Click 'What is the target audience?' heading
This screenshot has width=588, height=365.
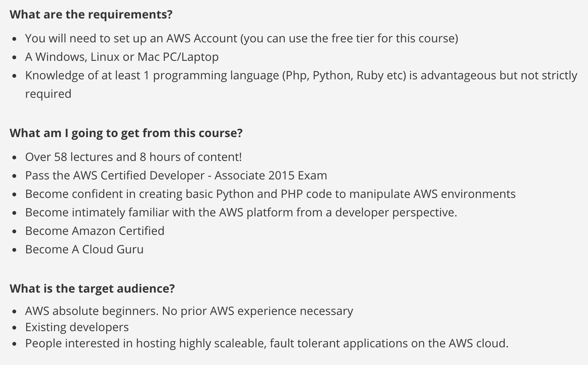[x=92, y=289]
